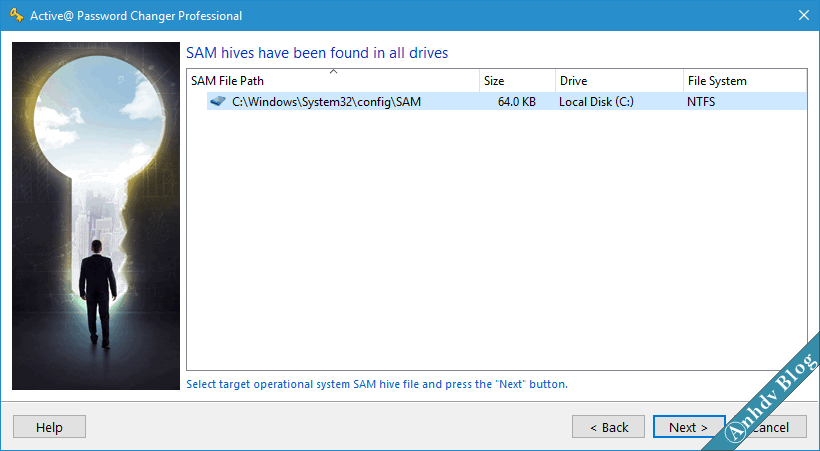Sort list by Drive column header

[619, 81]
